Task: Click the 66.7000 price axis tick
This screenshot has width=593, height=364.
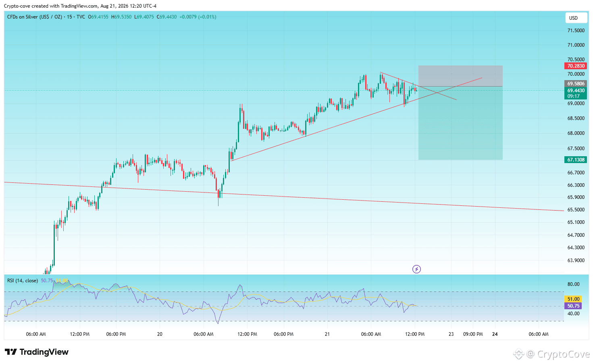Action: click(576, 173)
